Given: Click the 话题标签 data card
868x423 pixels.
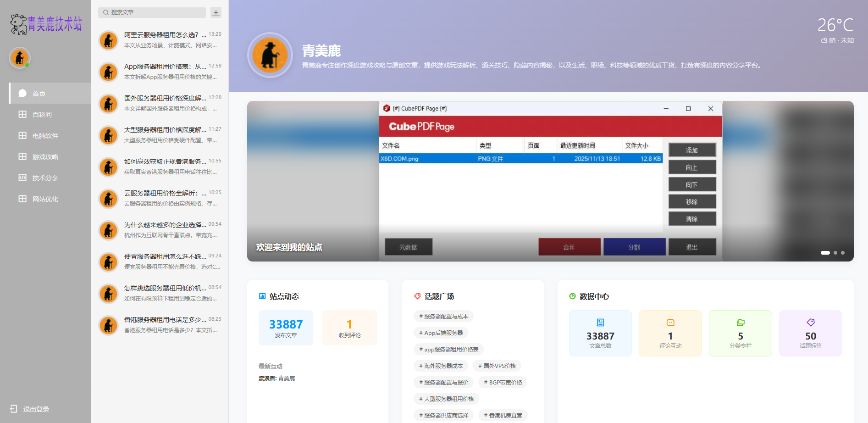Looking at the screenshot, I should pyautogui.click(x=811, y=333).
